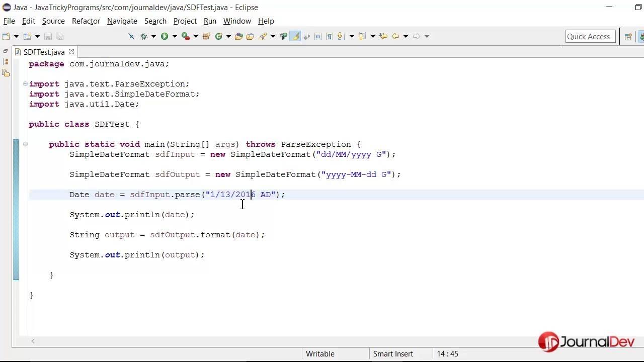This screenshot has width=644, height=362.
Task: Click the "dd/MM/yyyy G" string literal
Action: pos(351,154)
